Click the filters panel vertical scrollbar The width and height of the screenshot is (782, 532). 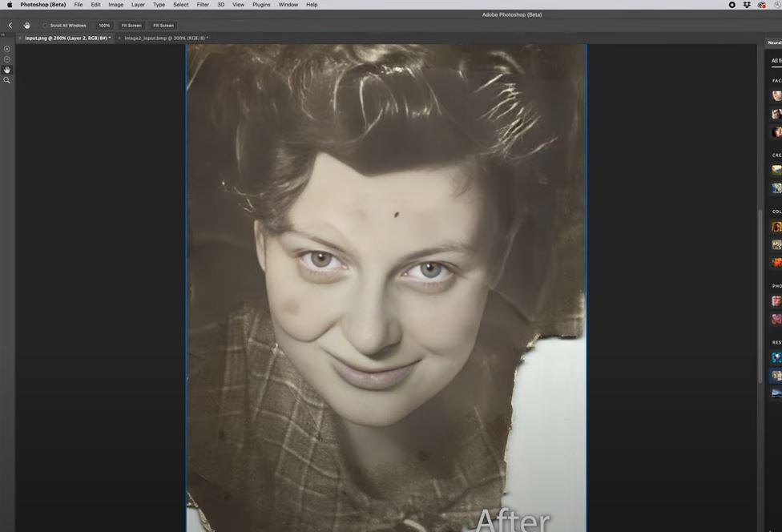760,296
